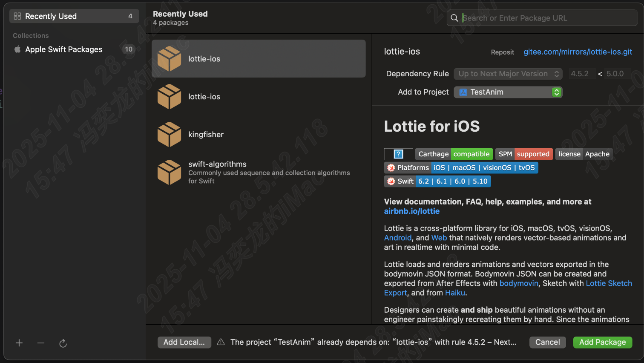Click the plus icon to add collection
644x363 pixels.
[x=19, y=343]
